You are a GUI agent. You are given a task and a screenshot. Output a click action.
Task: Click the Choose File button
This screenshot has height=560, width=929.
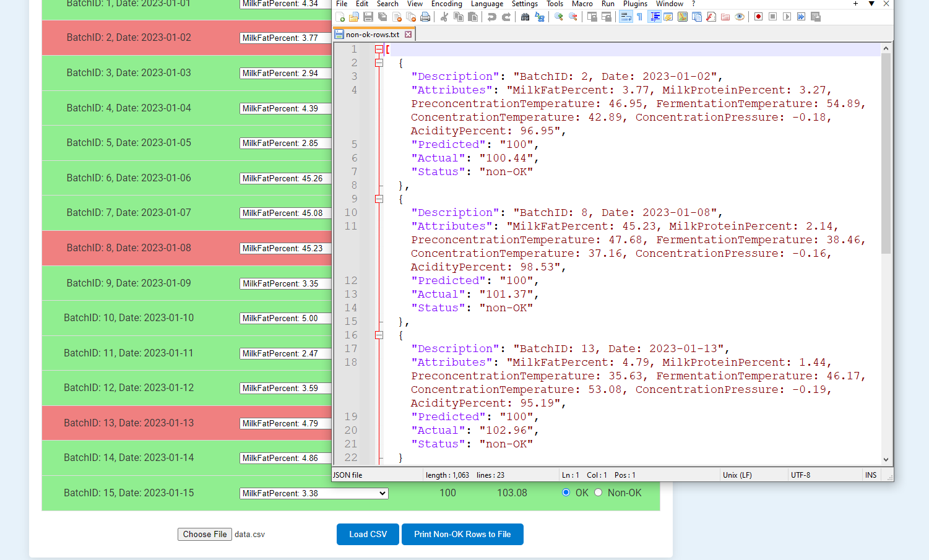[205, 534]
